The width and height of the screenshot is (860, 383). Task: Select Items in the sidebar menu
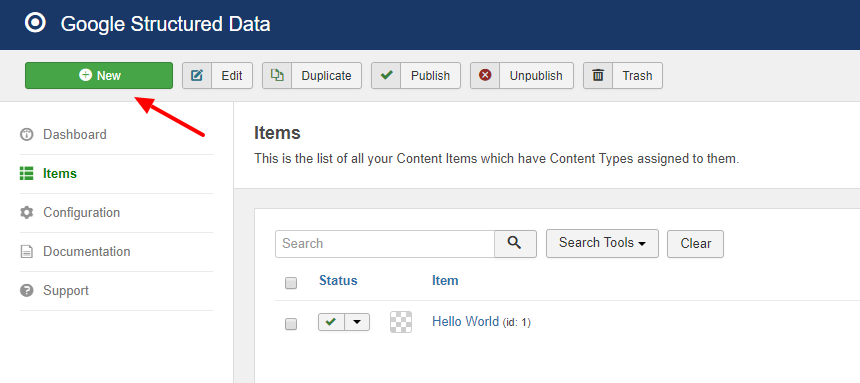(60, 173)
